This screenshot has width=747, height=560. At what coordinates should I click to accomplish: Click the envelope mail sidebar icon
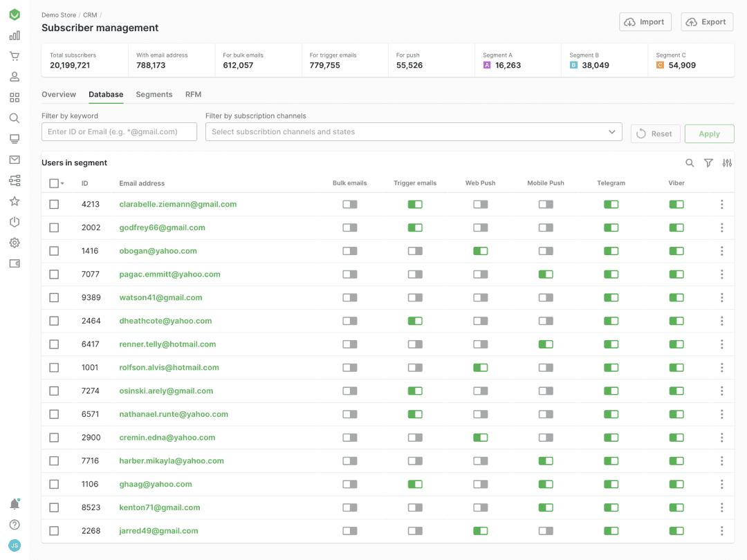pyautogui.click(x=15, y=160)
